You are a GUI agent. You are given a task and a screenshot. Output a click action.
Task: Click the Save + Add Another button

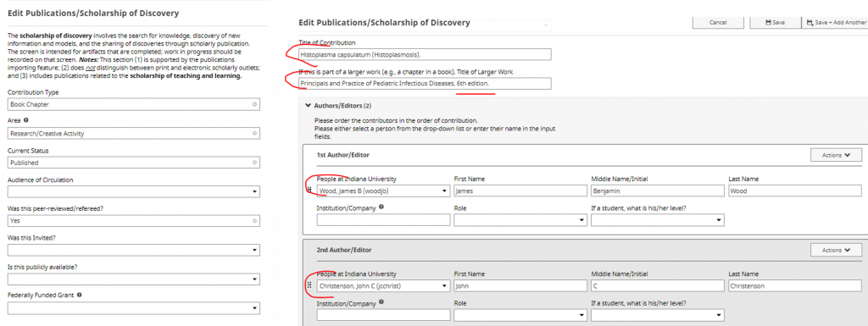pyautogui.click(x=837, y=22)
